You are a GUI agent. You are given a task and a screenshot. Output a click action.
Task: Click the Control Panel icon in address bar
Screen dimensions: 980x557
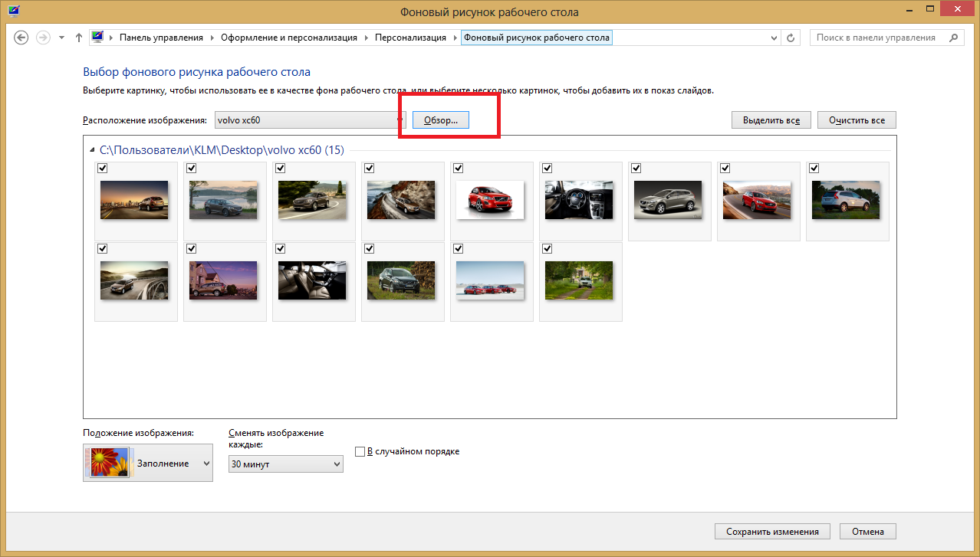coord(97,38)
